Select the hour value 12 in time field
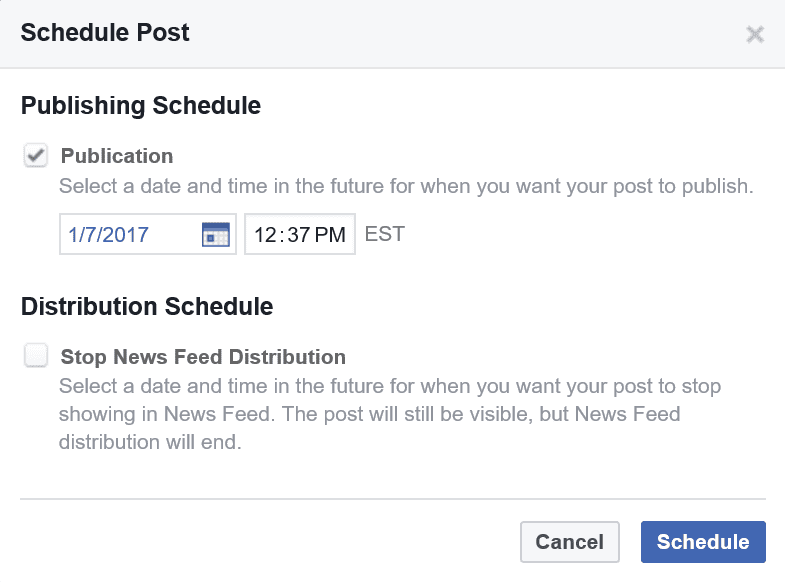 click(265, 235)
